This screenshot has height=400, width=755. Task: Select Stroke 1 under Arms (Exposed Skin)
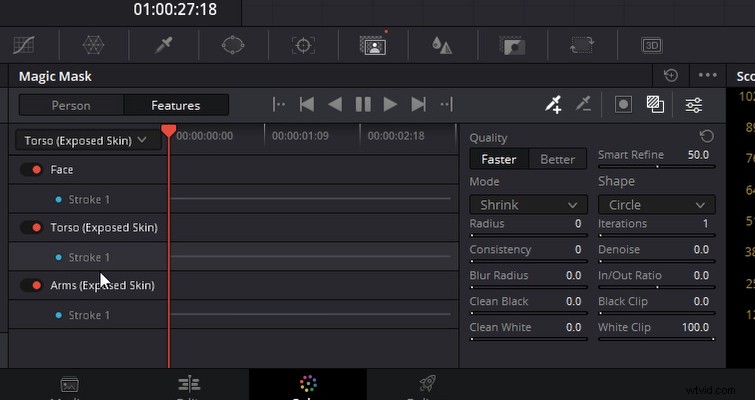coord(89,315)
